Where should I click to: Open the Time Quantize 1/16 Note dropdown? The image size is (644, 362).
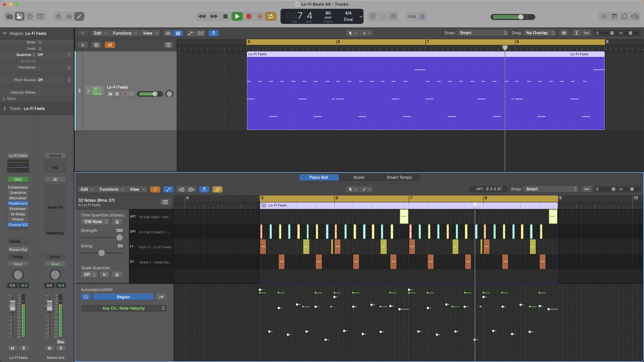[x=96, y=221]
